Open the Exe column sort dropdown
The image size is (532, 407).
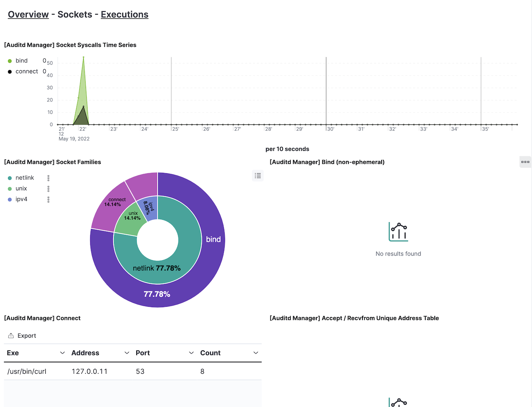[62, 353]
